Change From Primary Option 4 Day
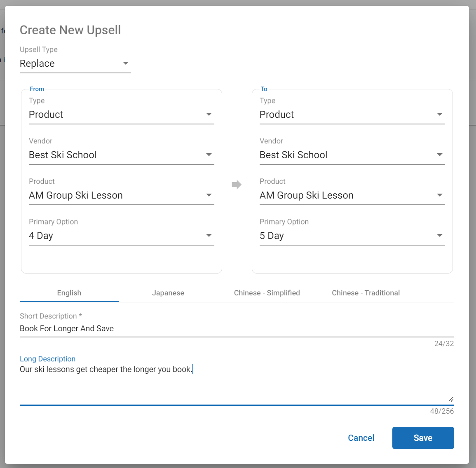Image resolution: width=476 pixels, height=468 pixels. [121, 236]
